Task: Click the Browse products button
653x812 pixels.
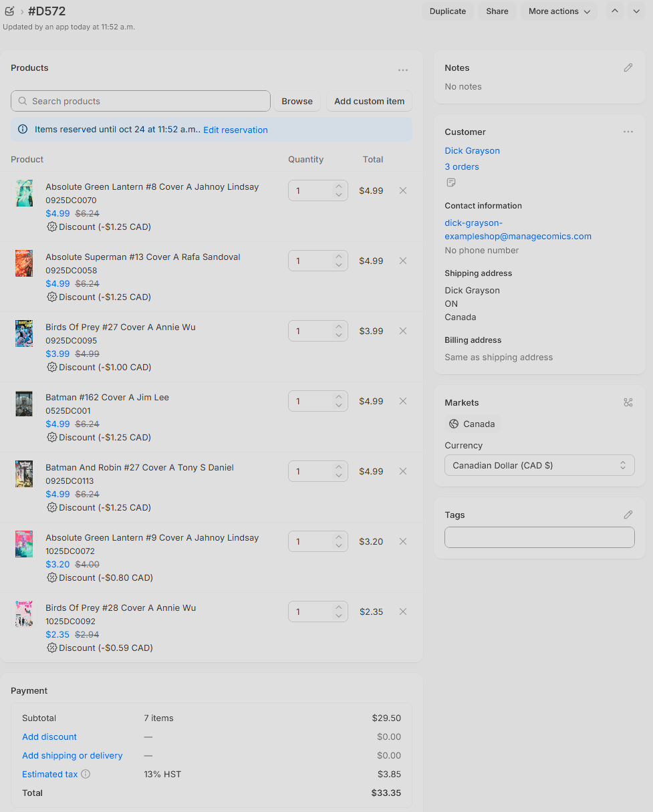Action: tap(297, 101)
